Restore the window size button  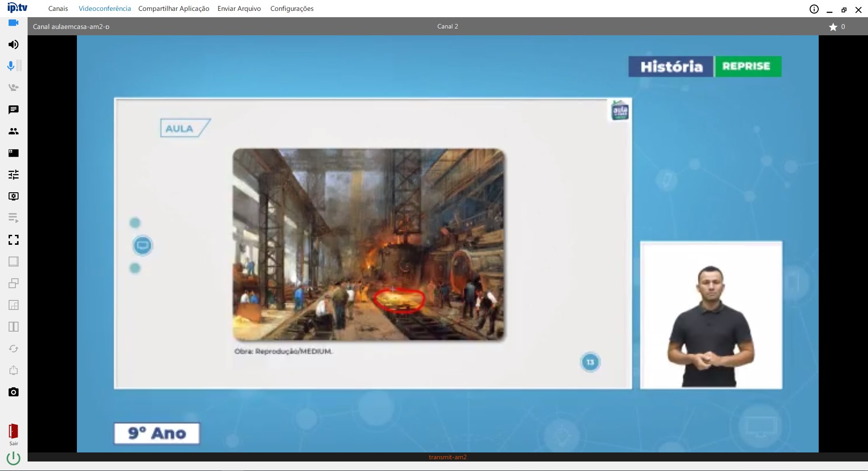(x=844, y=10)
